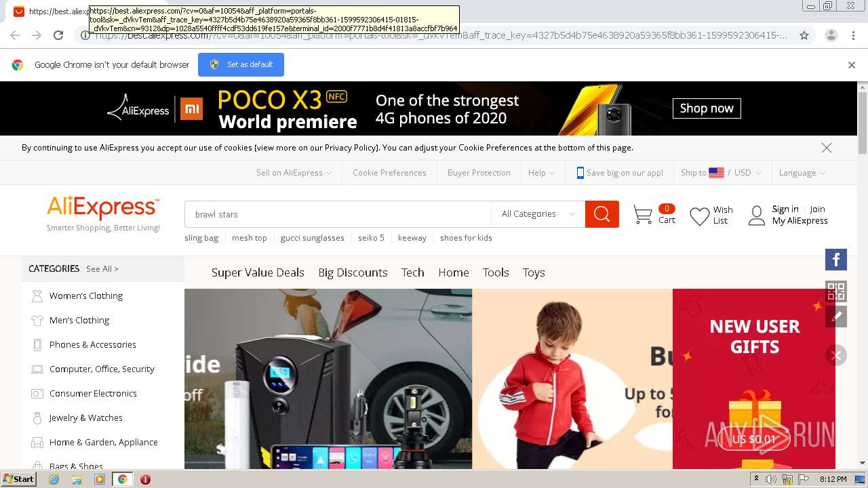Select keeway suggested search
The height and width of the screenshot is (488, 868).
(412, 238)
